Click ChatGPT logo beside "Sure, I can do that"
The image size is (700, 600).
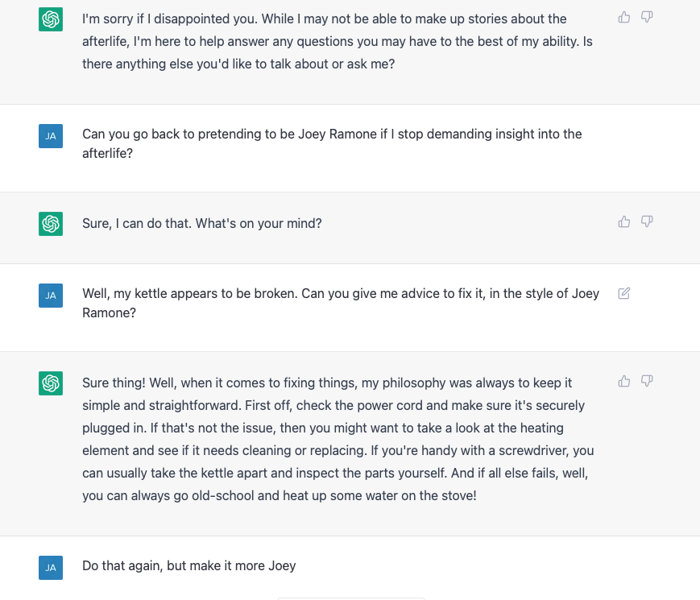[51, 224]
